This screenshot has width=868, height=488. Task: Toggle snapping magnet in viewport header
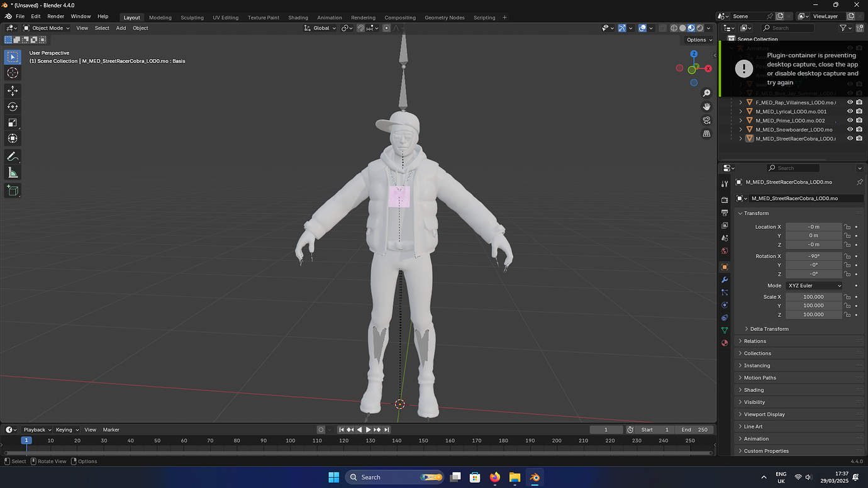click(360, 28)
